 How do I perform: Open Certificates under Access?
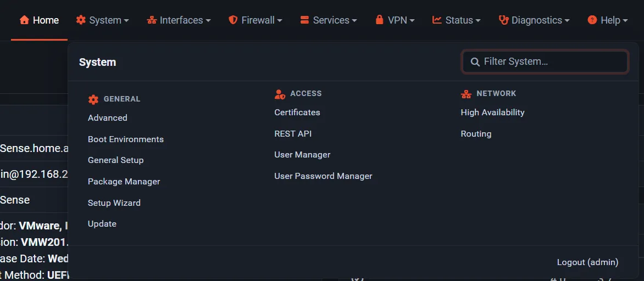click(297, 112)
